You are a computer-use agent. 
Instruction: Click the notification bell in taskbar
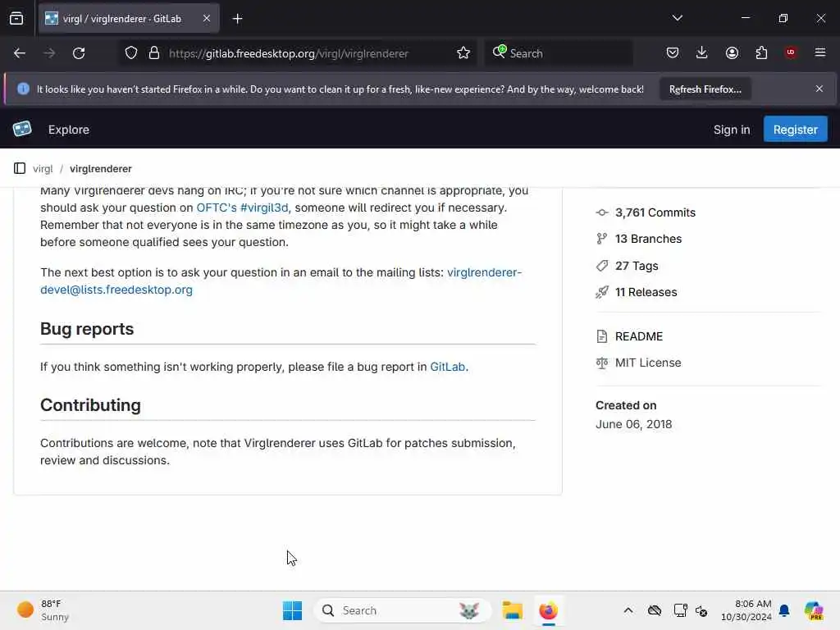pyautogui.click(x=784, y=610)
